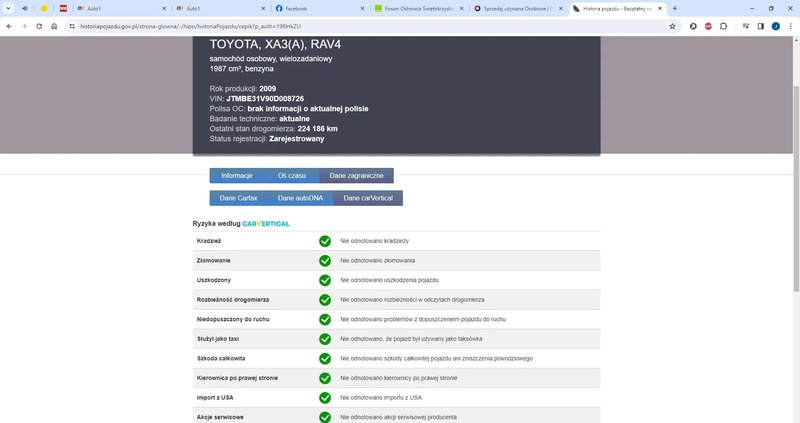Viewport: 800px width, 423px height.
Task: Click the browser forward arrow
Action: click(x=24, y=26)
